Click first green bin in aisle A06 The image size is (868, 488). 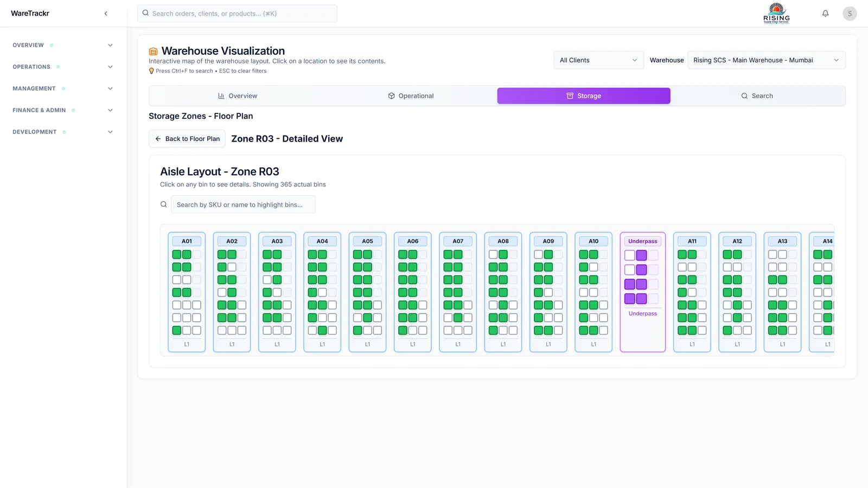[x=403, y=254]
